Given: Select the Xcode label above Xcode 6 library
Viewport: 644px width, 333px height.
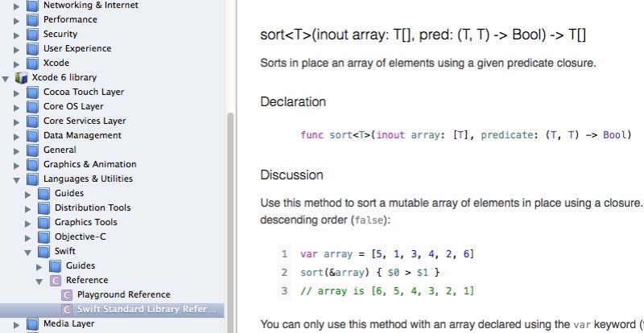Looking at the screenshot, I should click(x=56, y=63).
